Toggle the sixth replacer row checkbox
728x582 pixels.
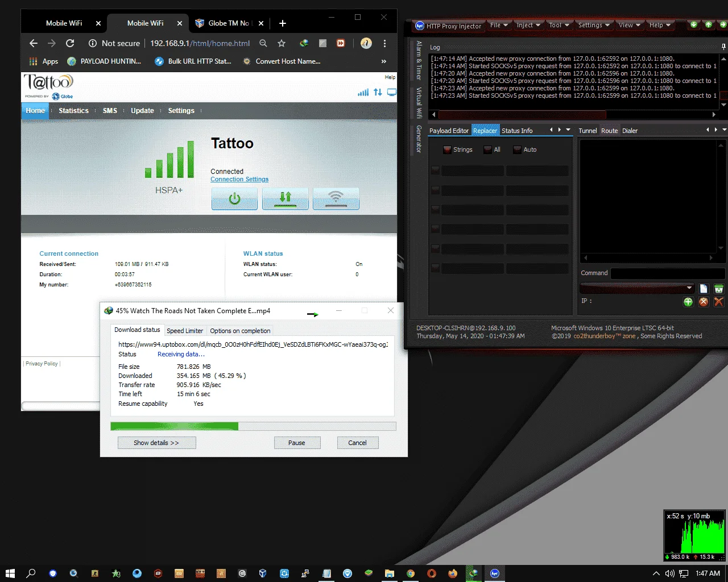click(435, 268)
